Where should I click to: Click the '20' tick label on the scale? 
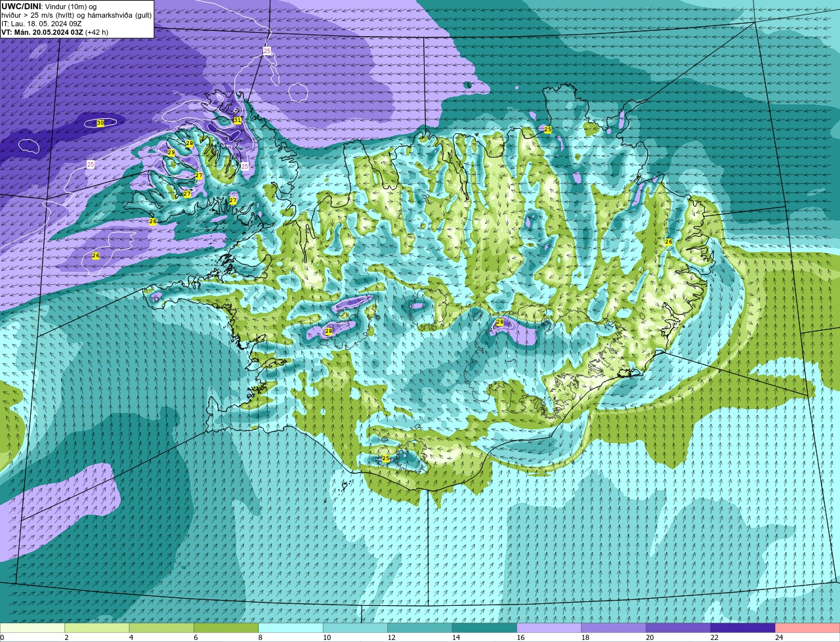pyautogui.click(x=650, y=637)
